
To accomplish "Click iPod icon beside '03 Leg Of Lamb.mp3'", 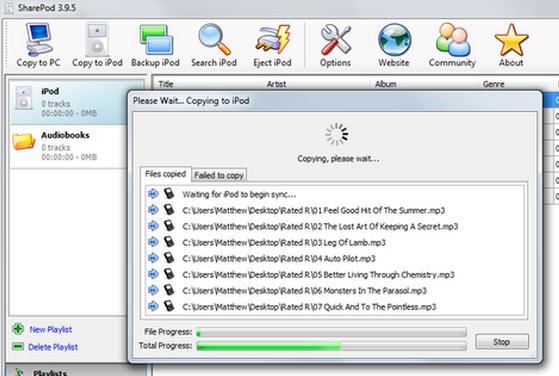I will [x=169, y=242].
